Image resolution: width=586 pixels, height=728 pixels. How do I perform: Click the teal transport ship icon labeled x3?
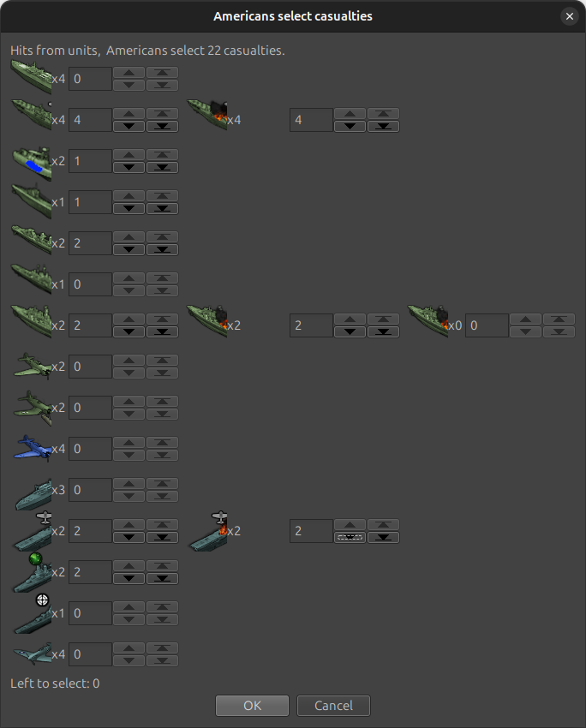pos(33,495)
